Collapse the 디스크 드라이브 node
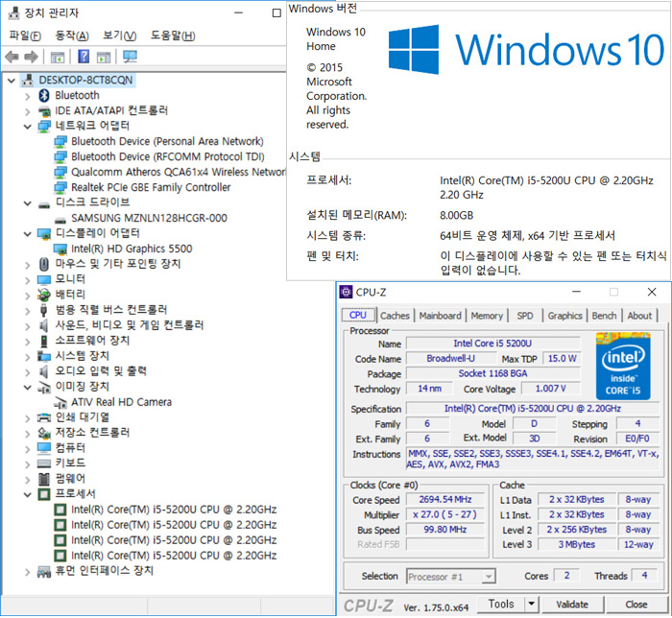 [28, 203]
